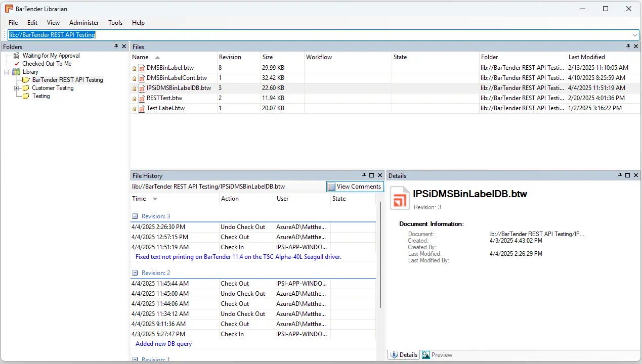The image size is (642, 364).
Task: Click the lock icon beside Test Label.btw
Action: click(135, 109)
